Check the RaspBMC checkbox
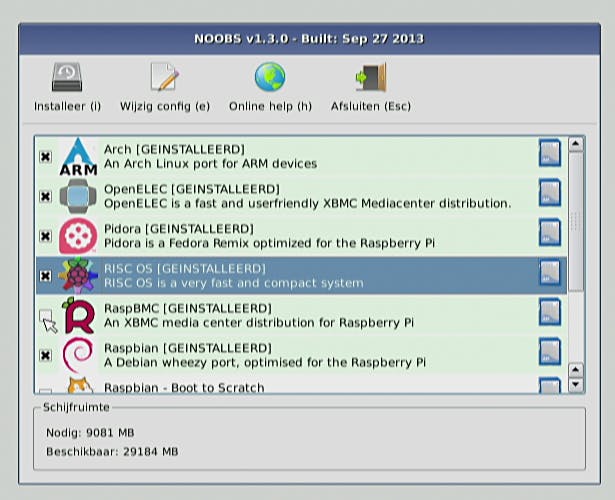The image size is (615, 500). click(45, 315)
